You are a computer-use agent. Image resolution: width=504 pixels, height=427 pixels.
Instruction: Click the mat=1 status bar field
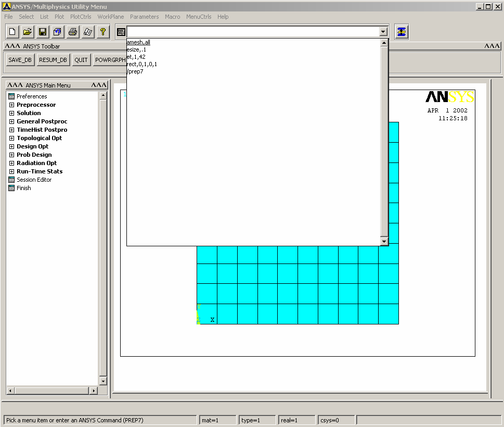pos(217,420)
